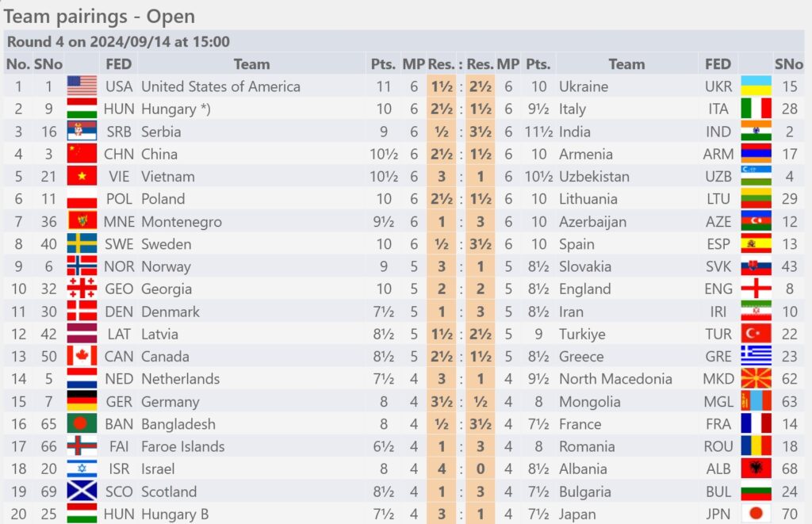Click the Sweden flag icon

[x=82, y=244]
